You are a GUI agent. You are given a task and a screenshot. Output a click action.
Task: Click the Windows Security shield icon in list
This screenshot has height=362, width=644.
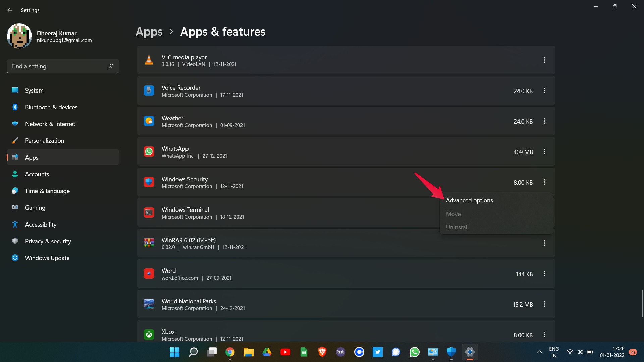pyautogui.click(x=149, y=182)
